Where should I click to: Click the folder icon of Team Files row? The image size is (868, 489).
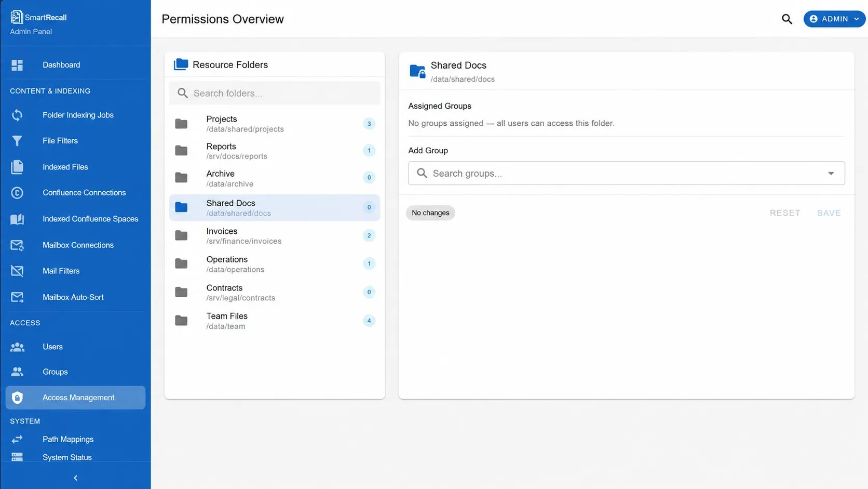[x=181, y=321]
